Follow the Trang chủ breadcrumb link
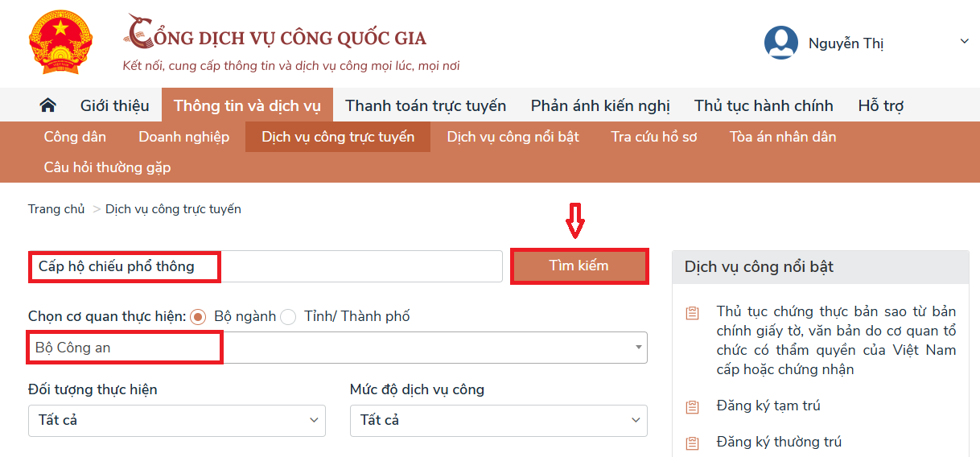 (x=56, y=209)
